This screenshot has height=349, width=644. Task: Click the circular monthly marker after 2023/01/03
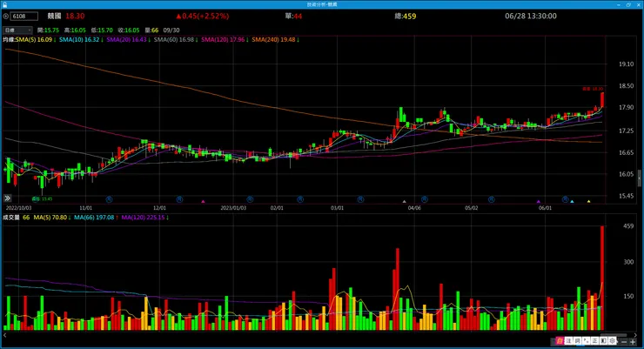click(x=250, y=199)
